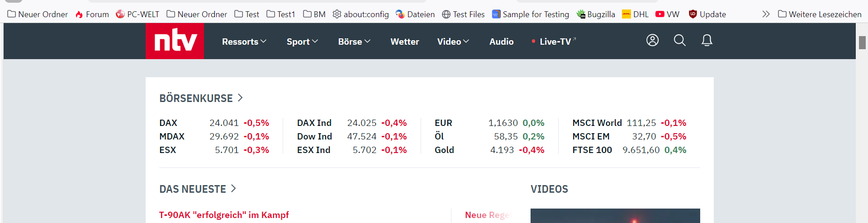Open the Audio menu item

pos(501,42)
